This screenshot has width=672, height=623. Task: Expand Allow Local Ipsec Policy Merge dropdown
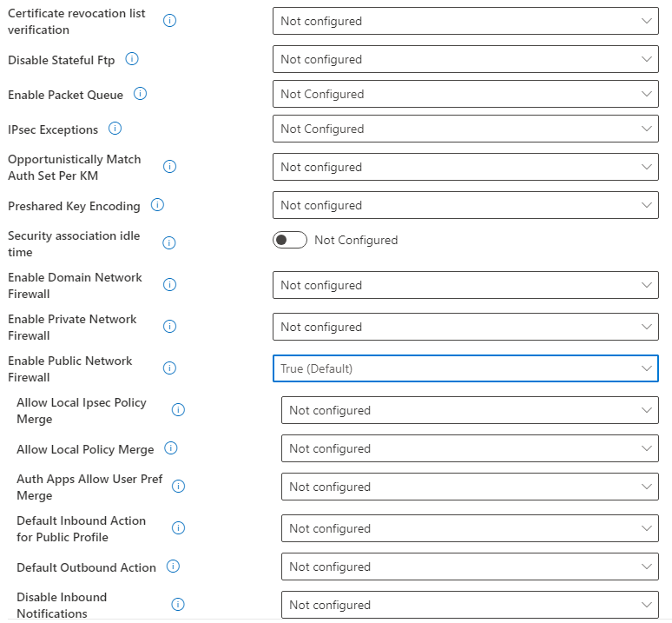470,410
